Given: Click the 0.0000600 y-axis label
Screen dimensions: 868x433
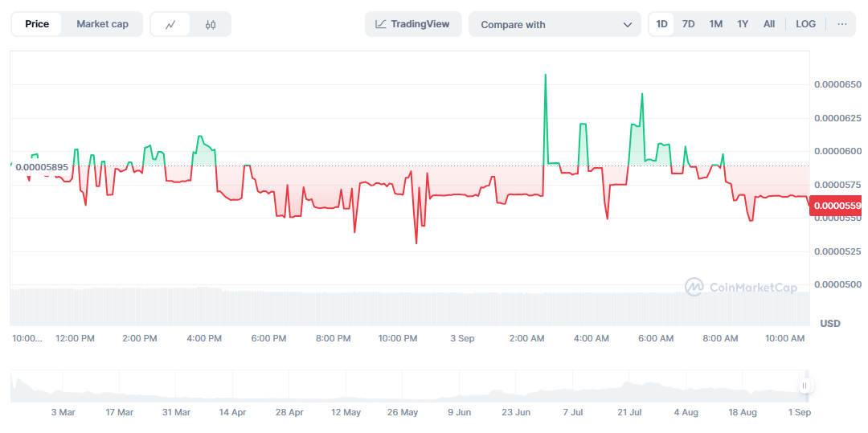Looking at the screenshot, I should pyautogui.click(x=837, y=152).
